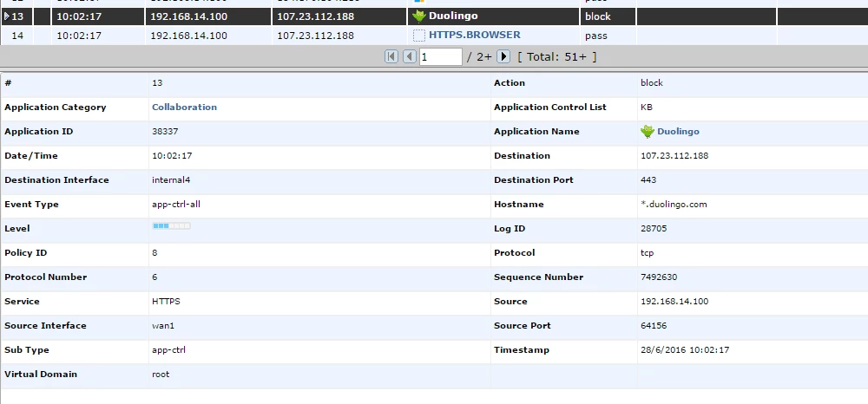Select the Hostname field label

(519, 205)
